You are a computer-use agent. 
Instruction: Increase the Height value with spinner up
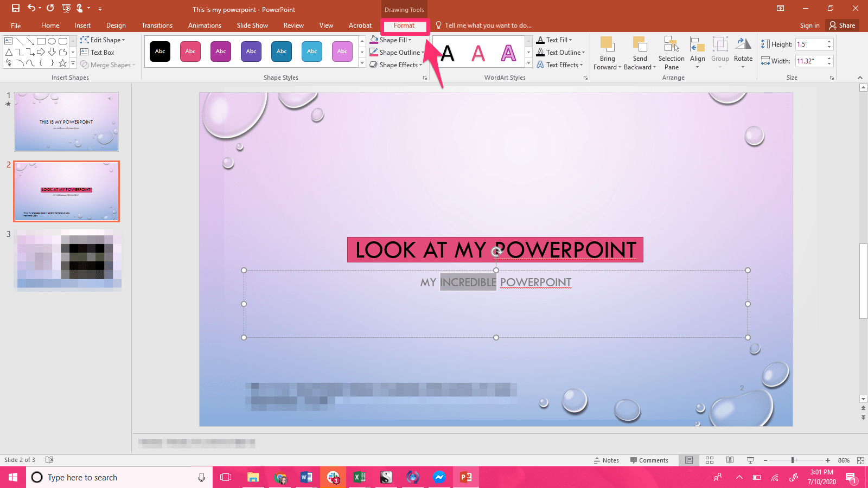[x=829, y=42]
